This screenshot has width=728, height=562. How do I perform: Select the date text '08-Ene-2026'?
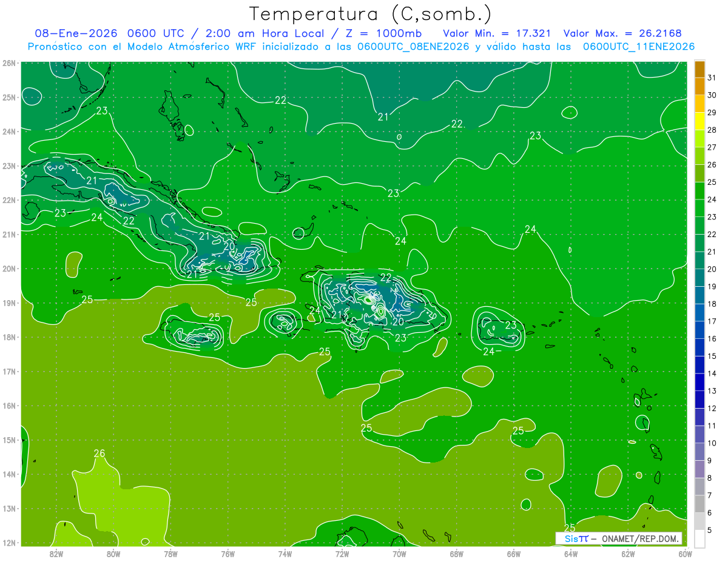tap(76, 33)
